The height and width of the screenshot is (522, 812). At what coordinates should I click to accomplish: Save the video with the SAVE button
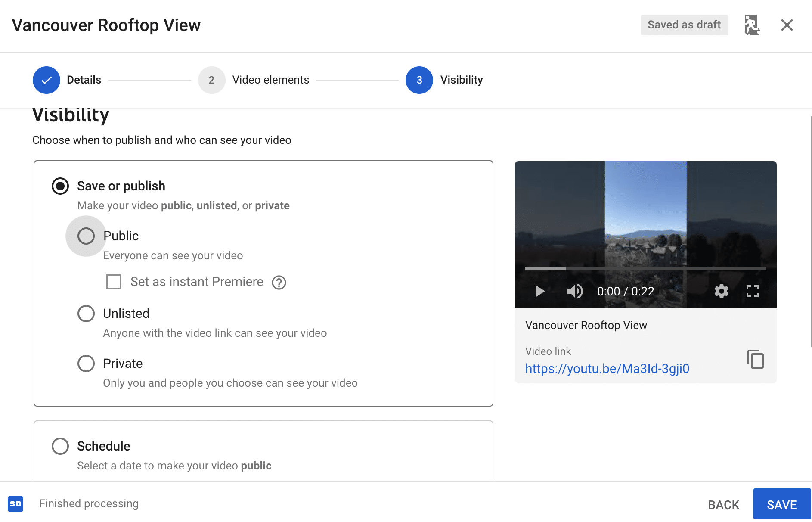782,504
